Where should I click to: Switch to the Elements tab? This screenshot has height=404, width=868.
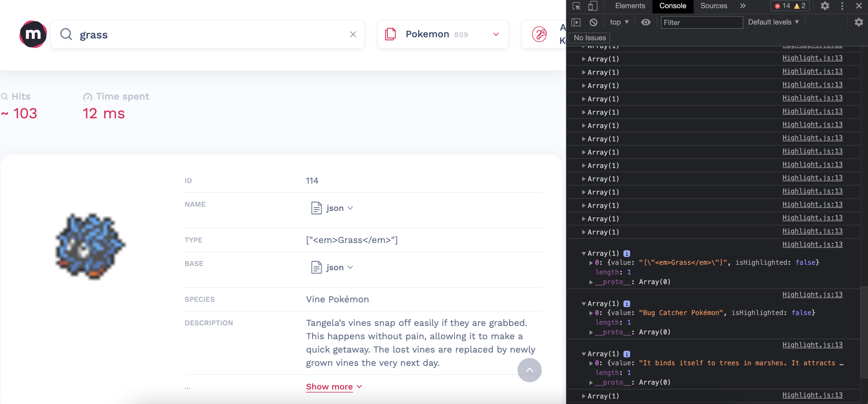(x=630, y=6)
